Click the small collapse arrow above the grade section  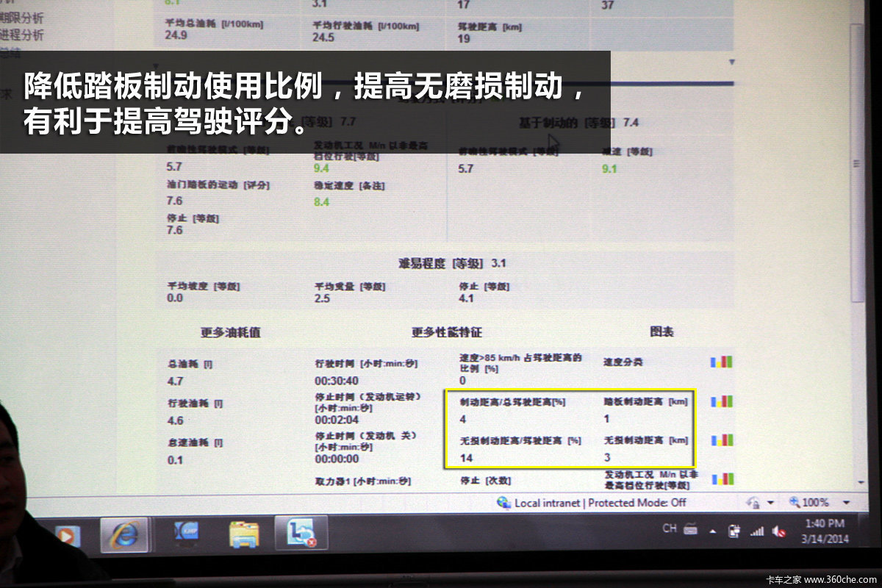coord(731,62)
